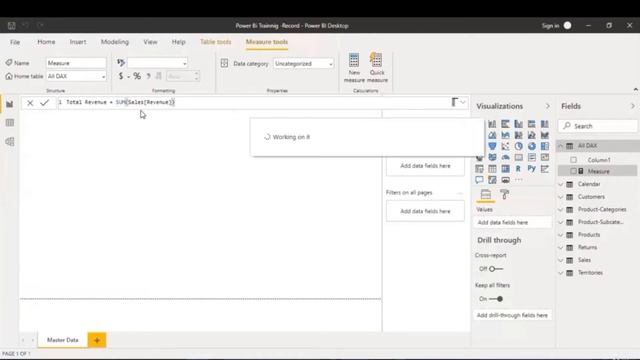Check the Column1 field checkbox
This screenshot has height=360, width=640.
click(x=573, y=160)
